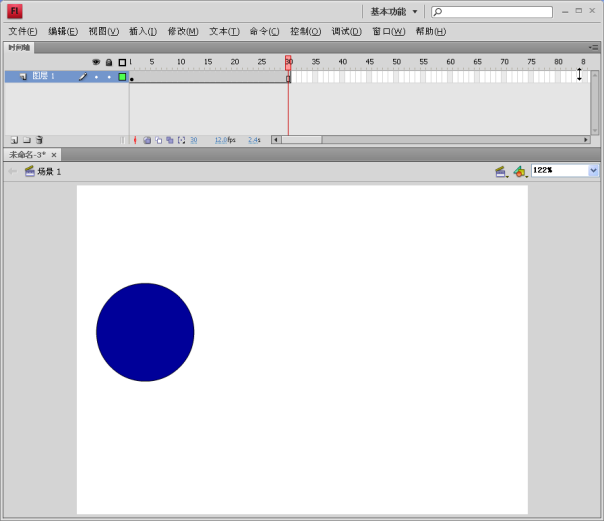The height and width of the screenshot is (521, 604).
Task: Click the 12.0 fps frame rate value
Action: coord(221,140)
